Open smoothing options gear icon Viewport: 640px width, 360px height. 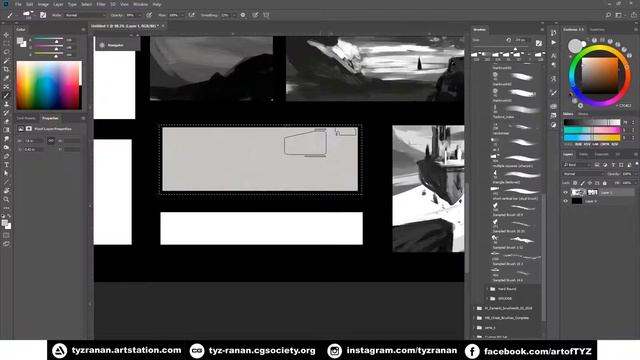tap(243, 15)
